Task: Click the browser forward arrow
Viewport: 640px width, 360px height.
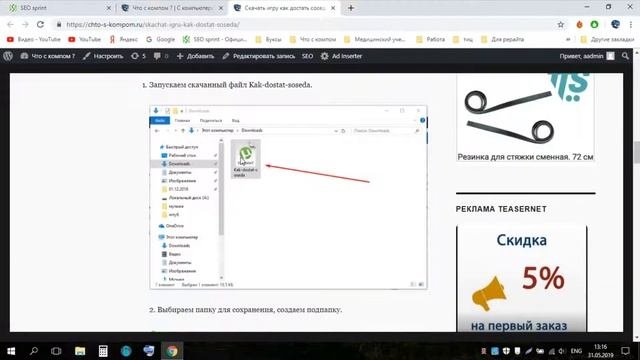Action: (25, 24)
